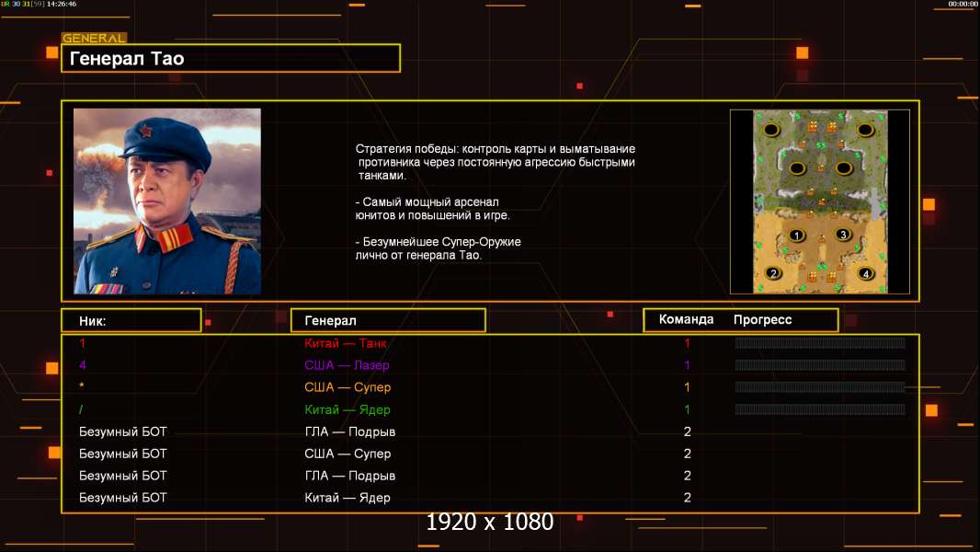Click the 'Самый мощный арсенал' bullet text
Screen dimensions: 980x552
pos(432,209)
